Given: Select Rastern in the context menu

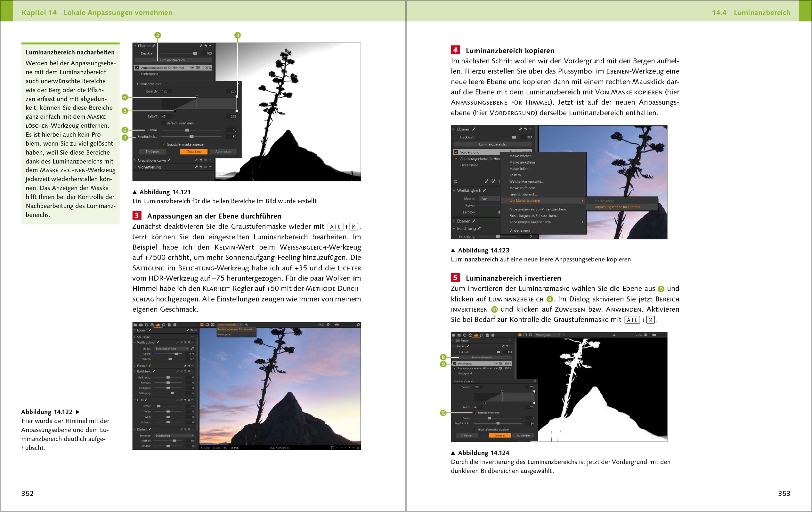Looking at the screenshot, I should point(515,175).
